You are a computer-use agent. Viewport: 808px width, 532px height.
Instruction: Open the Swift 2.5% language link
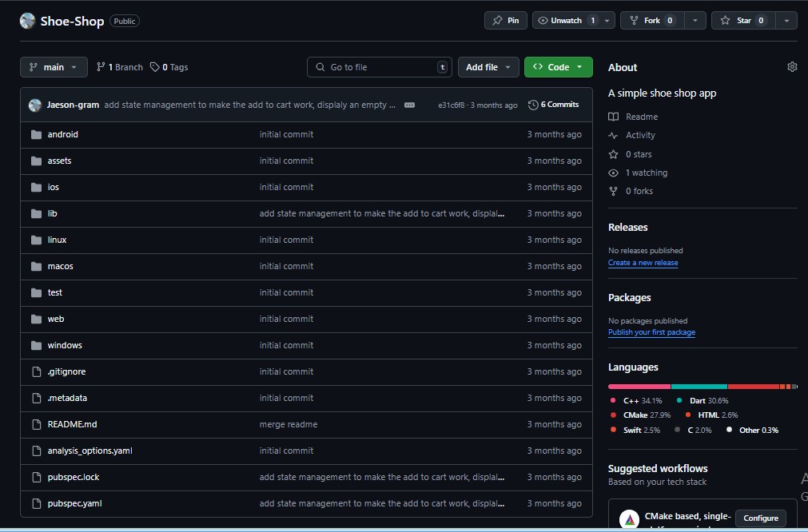tap(635, 430)
